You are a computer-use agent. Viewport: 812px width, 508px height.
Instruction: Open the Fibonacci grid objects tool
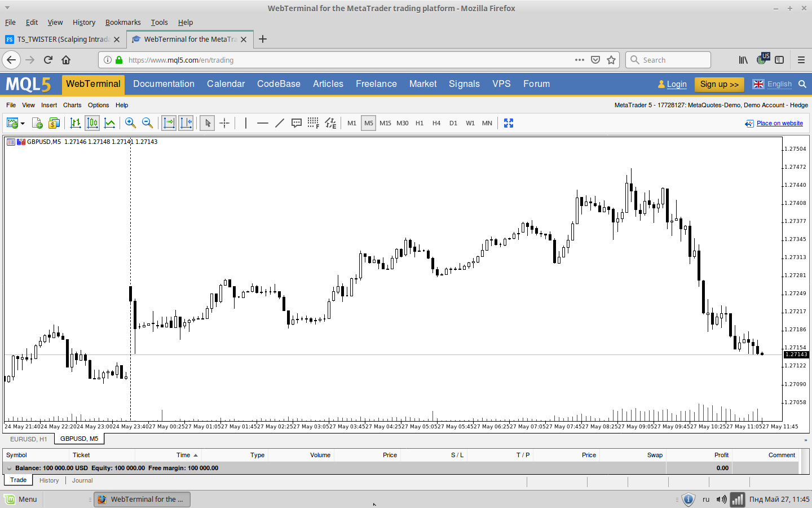314,123
